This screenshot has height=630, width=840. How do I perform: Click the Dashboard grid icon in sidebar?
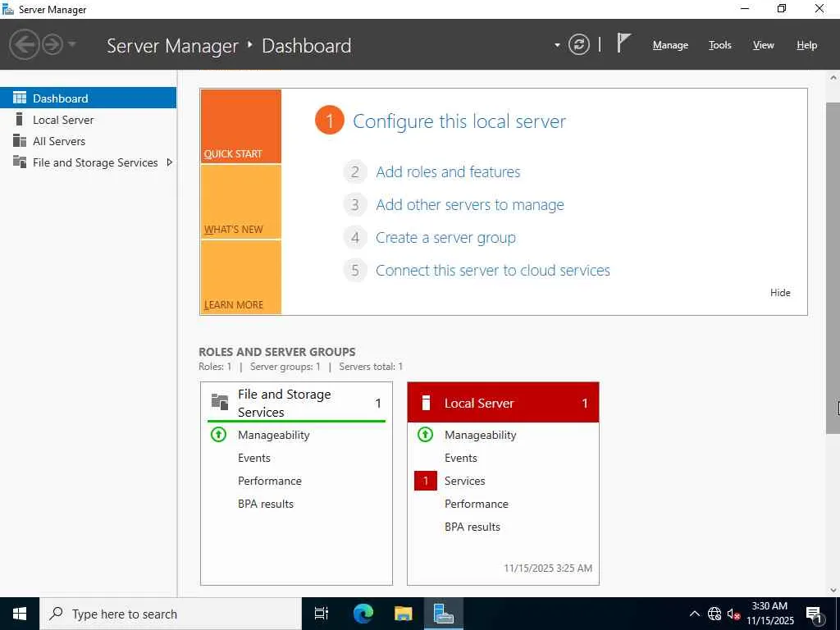pos(20,98)
